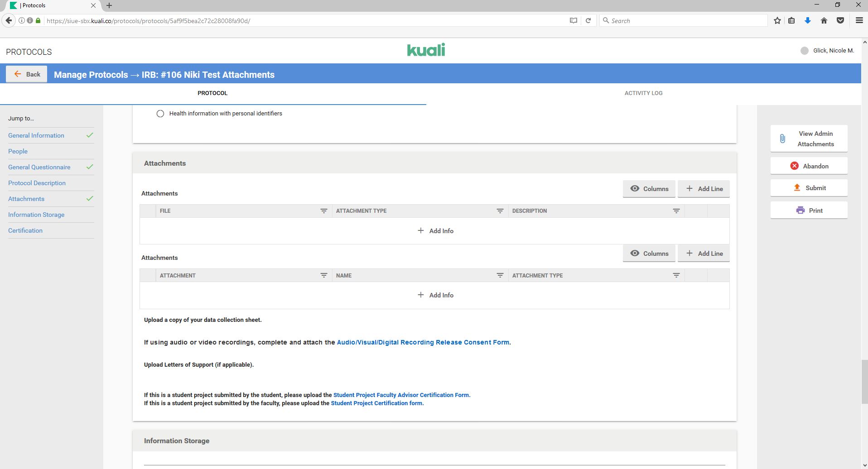Screen dimensions: 868x469
Task: Click Add Line in first Attachments table
Action: click(x=704, y=189)
